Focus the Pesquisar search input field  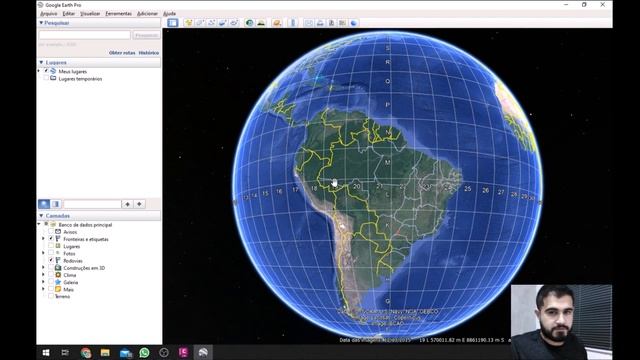point(84,36)
